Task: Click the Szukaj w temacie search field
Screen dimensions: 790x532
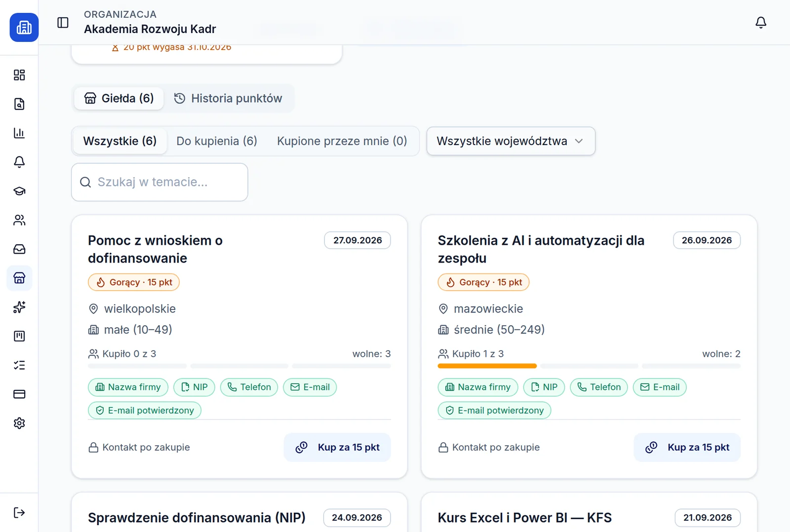Action: click(159, 182)
